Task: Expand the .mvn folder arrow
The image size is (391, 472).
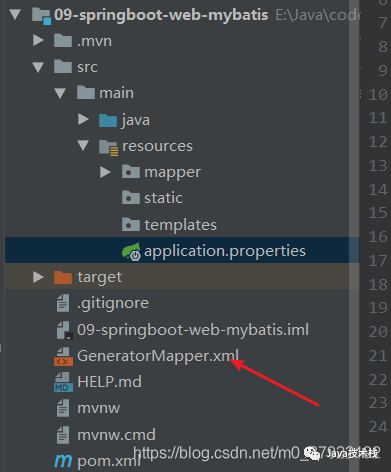Action: tap(38, 41)
